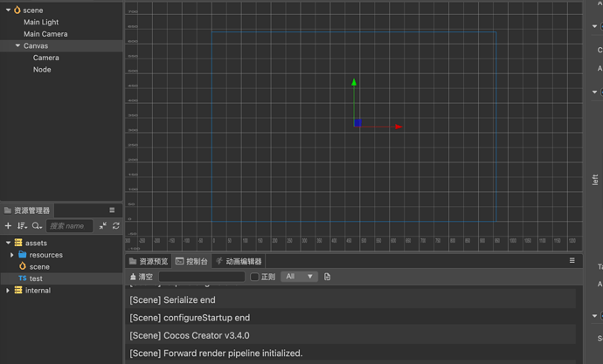Select the Main Camera node

[x=45, y=34]
